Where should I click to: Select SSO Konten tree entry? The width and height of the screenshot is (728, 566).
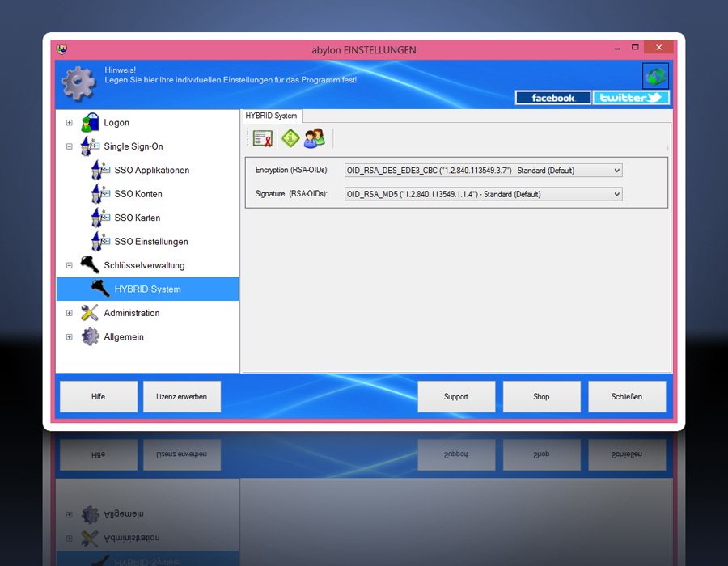tap(138, 193)
